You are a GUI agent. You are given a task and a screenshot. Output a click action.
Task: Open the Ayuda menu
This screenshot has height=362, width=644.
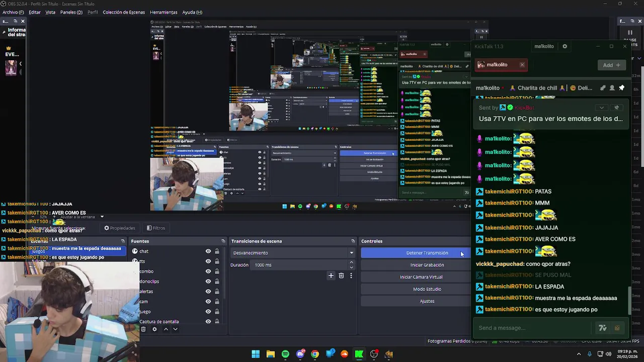tap(192, 12)
